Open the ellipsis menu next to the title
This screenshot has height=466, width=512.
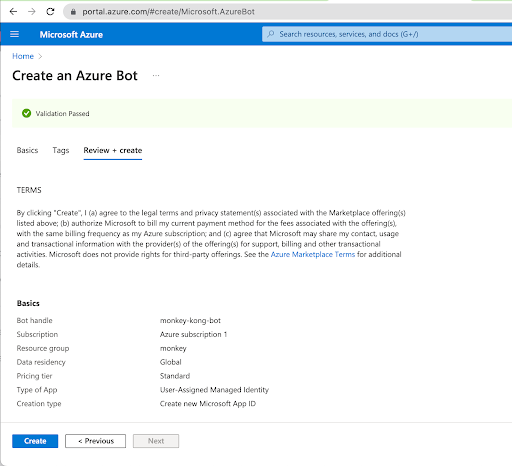156,76
